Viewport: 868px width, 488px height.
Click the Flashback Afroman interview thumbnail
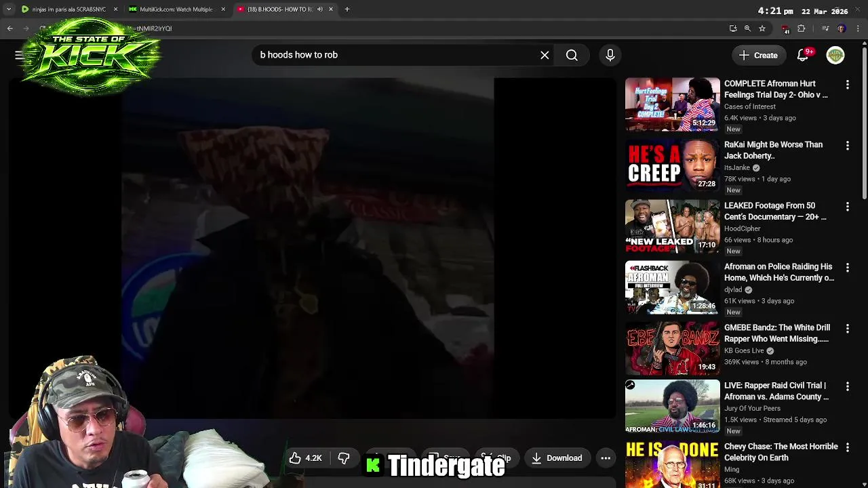pos(672,287)
